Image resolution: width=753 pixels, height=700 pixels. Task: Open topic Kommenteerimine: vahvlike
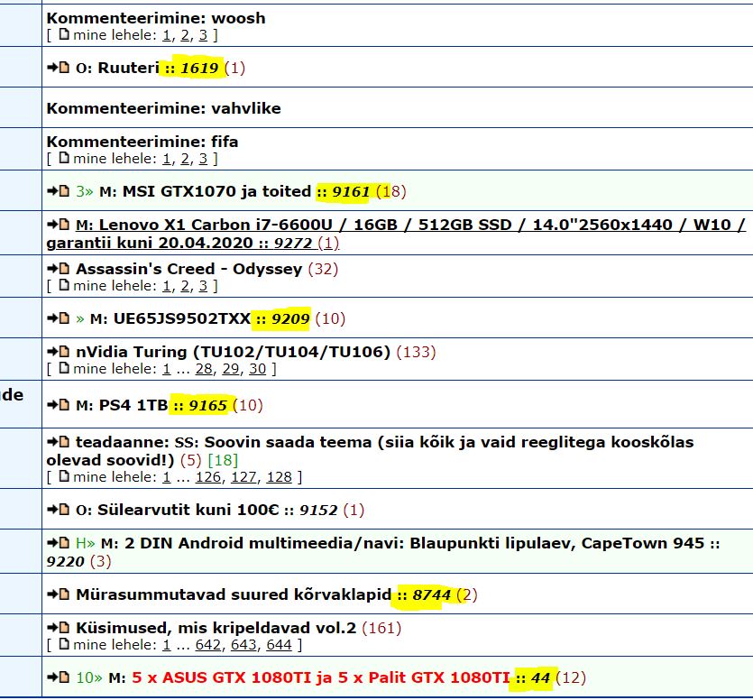(x=164, y=108)
